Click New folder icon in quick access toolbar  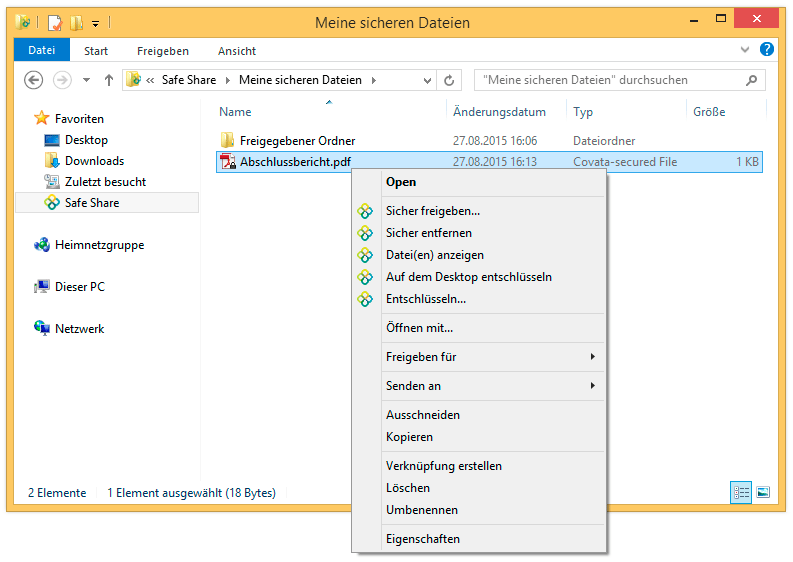click(x=76, y=23)
